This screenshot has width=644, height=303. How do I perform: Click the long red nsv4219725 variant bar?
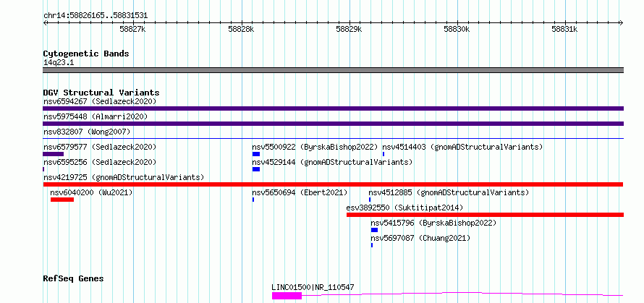(x=333, y=184)
